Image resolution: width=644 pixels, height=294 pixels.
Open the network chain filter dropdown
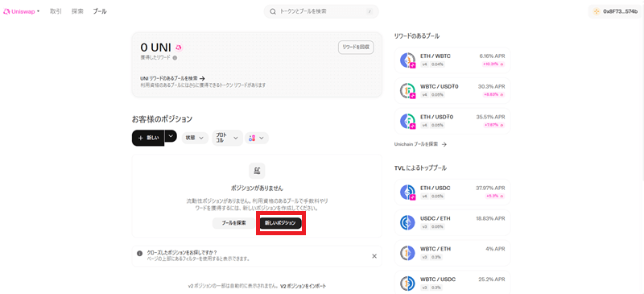[257, 139]
